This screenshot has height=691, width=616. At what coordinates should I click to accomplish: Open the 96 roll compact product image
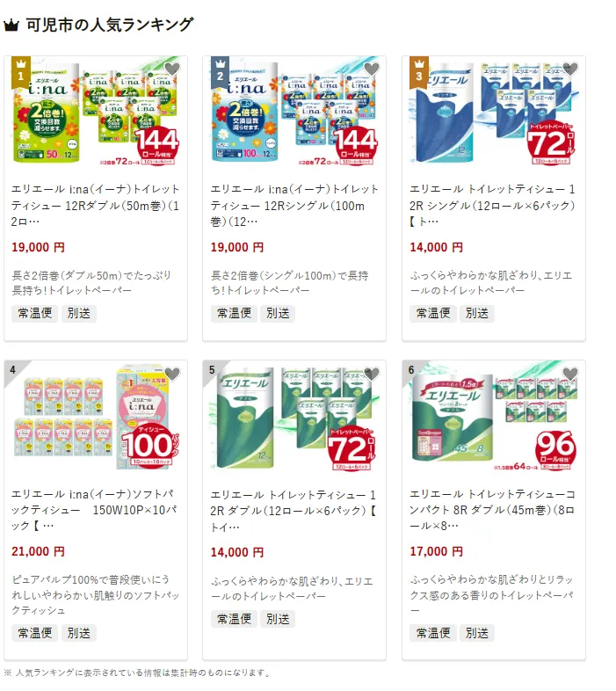(494, 418)
